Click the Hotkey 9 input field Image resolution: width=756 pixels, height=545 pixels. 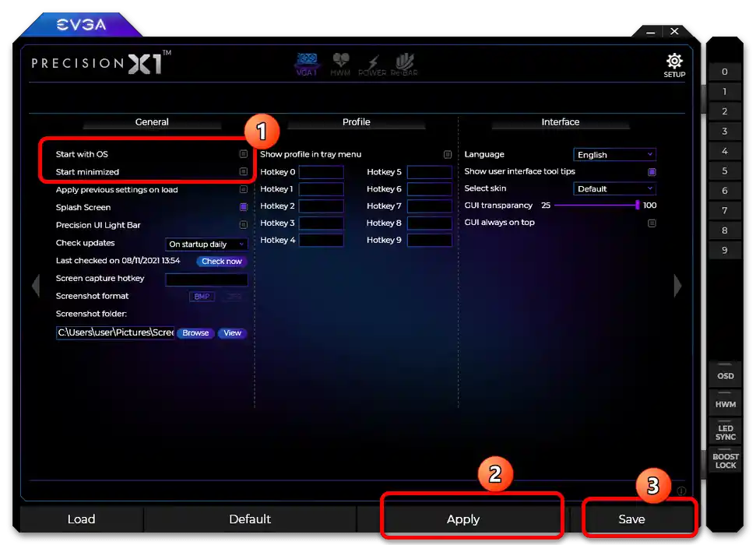pos(430,240)
